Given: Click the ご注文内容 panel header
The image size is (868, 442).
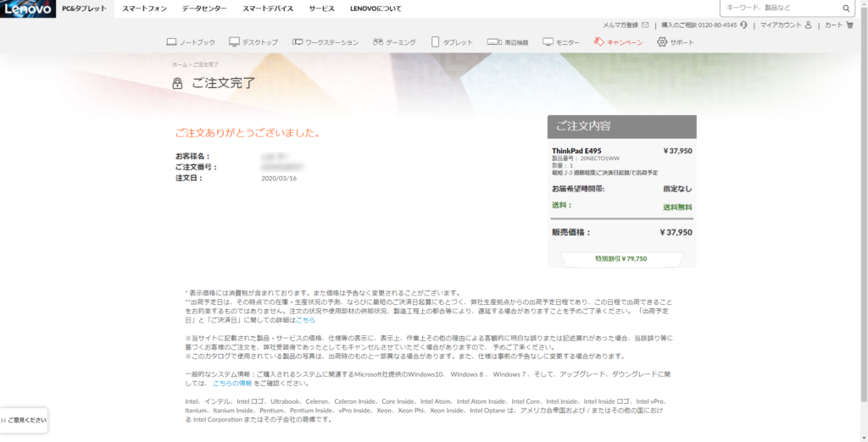Looking at the screenshot, I should pyautogui.click(x=621, y=127).
